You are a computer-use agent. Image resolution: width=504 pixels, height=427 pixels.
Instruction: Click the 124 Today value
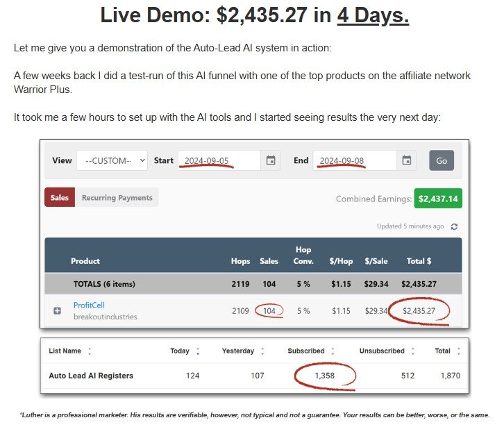[192, 376]
